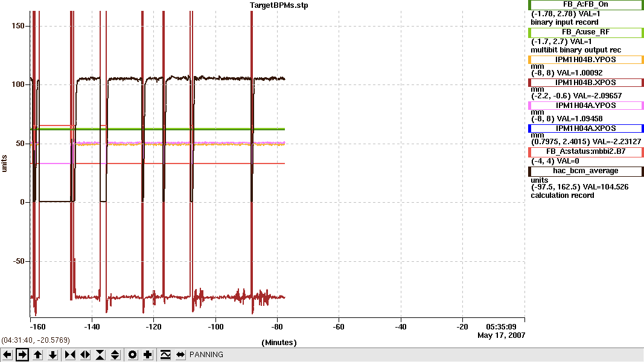Pan the plot down with arrow button

pyautogui.click(x=53, y=355)
